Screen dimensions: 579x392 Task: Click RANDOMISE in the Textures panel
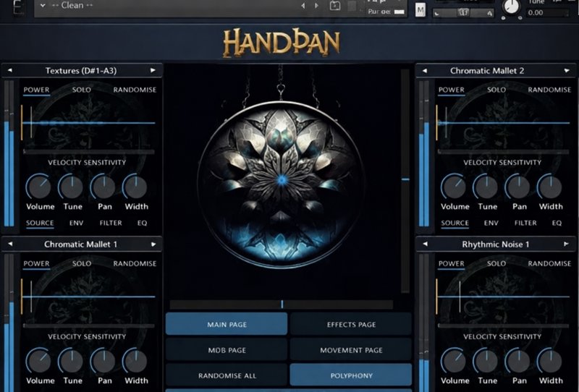pos(135,90)
